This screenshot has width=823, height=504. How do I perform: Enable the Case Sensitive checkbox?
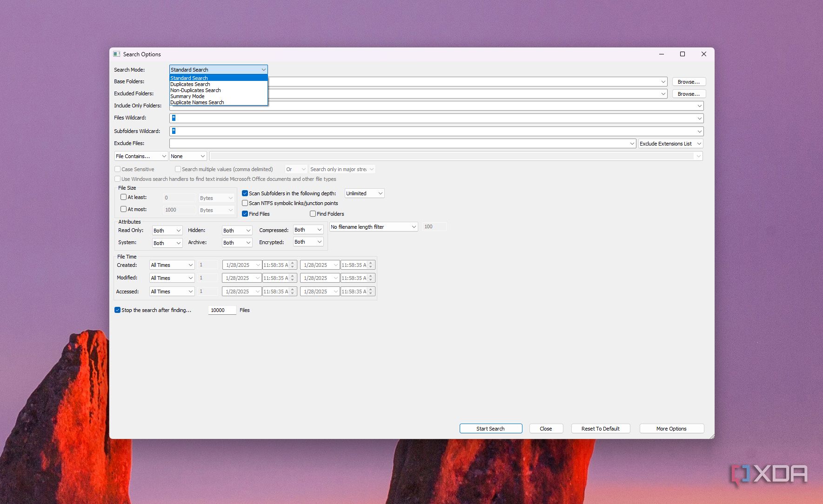pyautogui.click(x=117, y=169)
